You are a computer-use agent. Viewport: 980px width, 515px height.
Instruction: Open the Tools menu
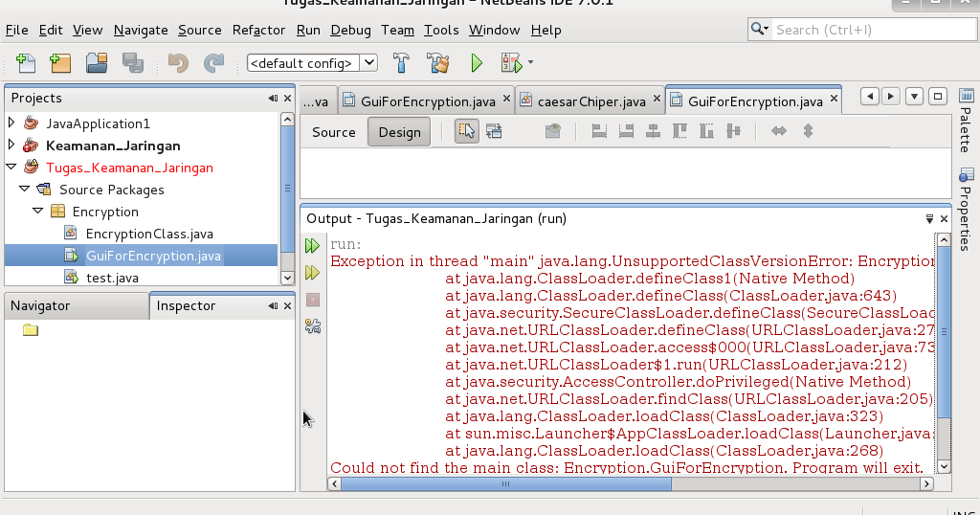tap(441, 30)
